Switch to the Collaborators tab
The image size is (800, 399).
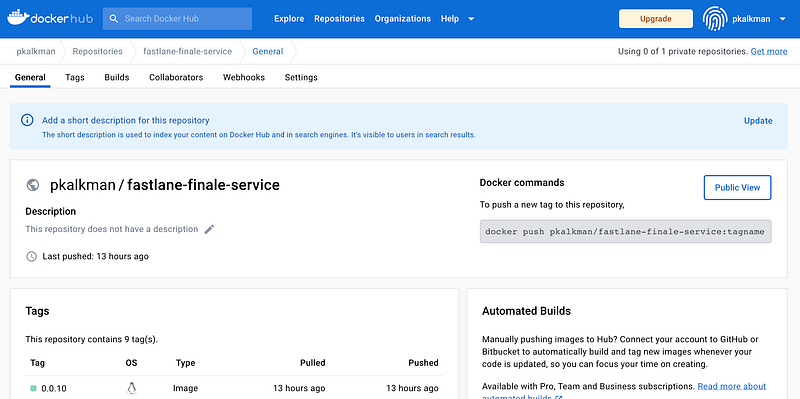pyautogui.click(x=176, y=78)
